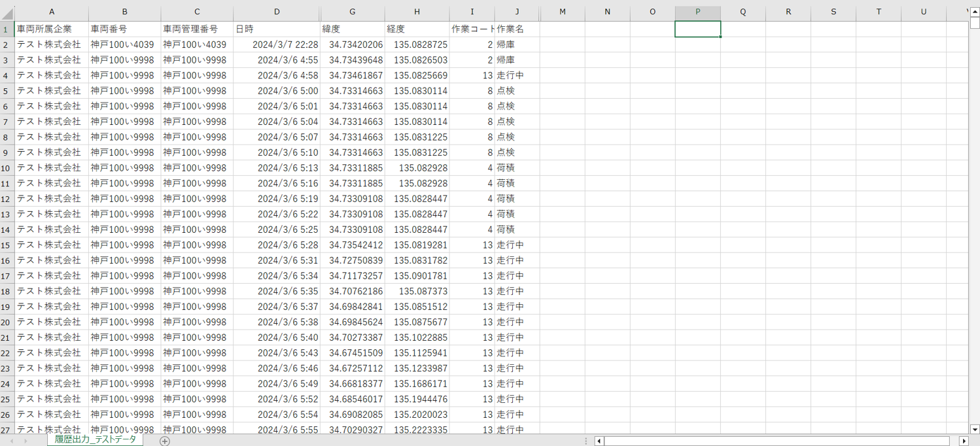
Task: Select column B header
Action: click(125, 12)
